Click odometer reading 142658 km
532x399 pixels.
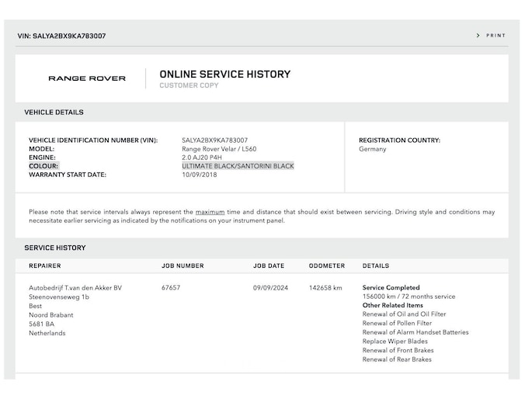(x=325, y=288)
